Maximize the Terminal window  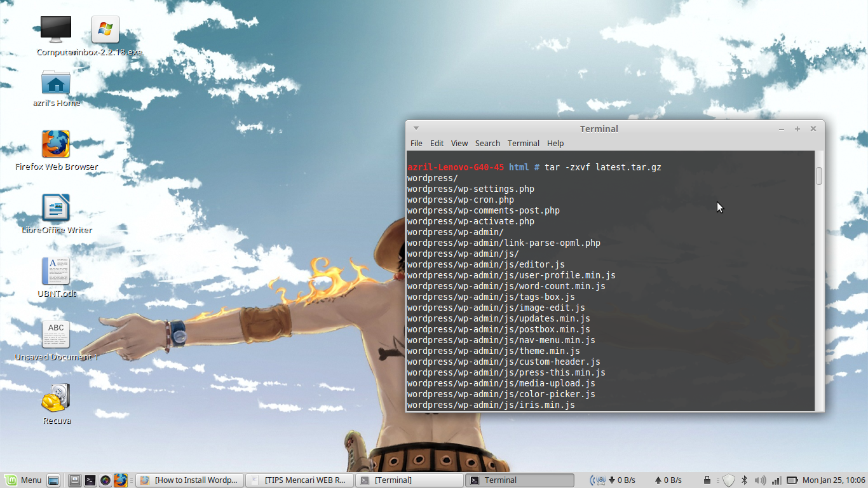pos(797,129)
